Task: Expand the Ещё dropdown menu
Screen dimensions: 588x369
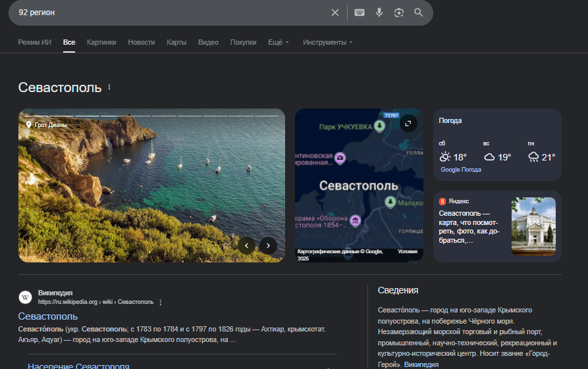Action: [x=278, y=42]
